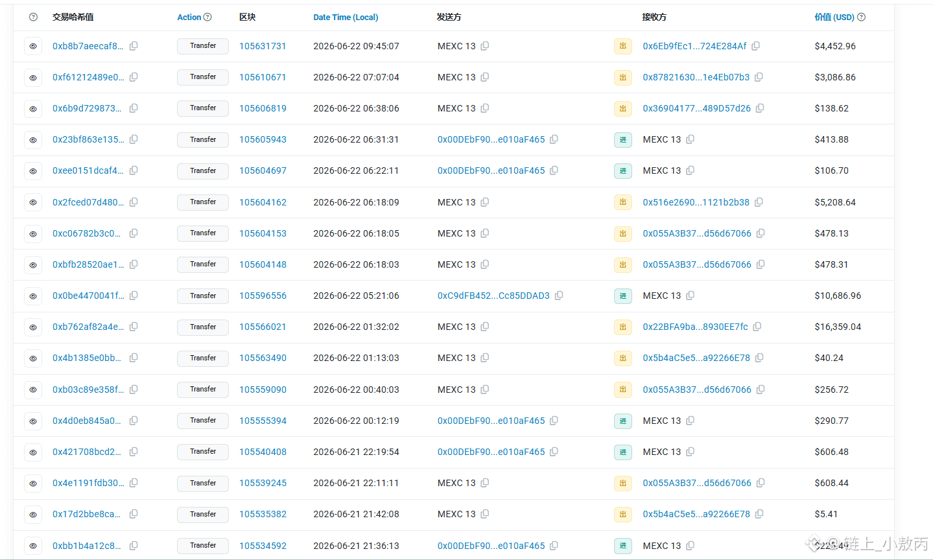The height and width of the screenshot is (560, 933).
Task: Copy sender 0xC9dFB452...Cc85DDAD3 address
Action: coord(559,296)
